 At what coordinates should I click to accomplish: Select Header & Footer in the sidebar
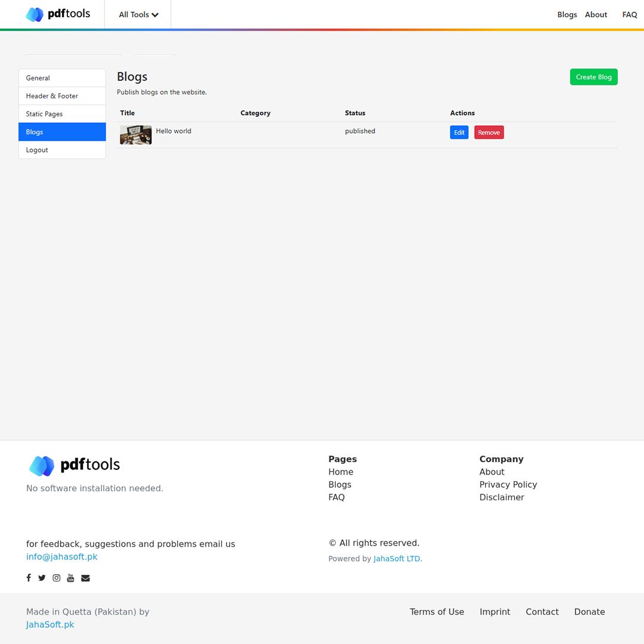pyautogui.click(x=62, y=96)
